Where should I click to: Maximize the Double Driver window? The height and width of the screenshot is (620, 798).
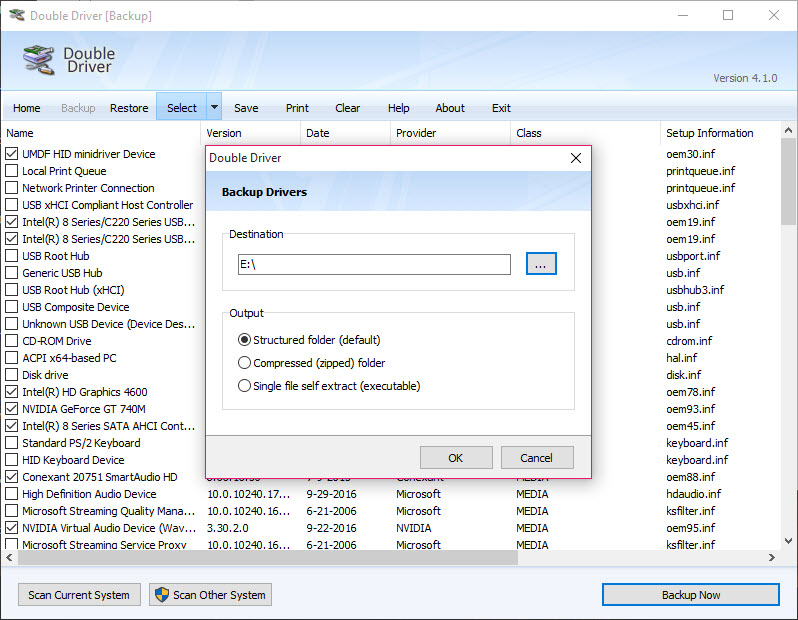[728, 15]
